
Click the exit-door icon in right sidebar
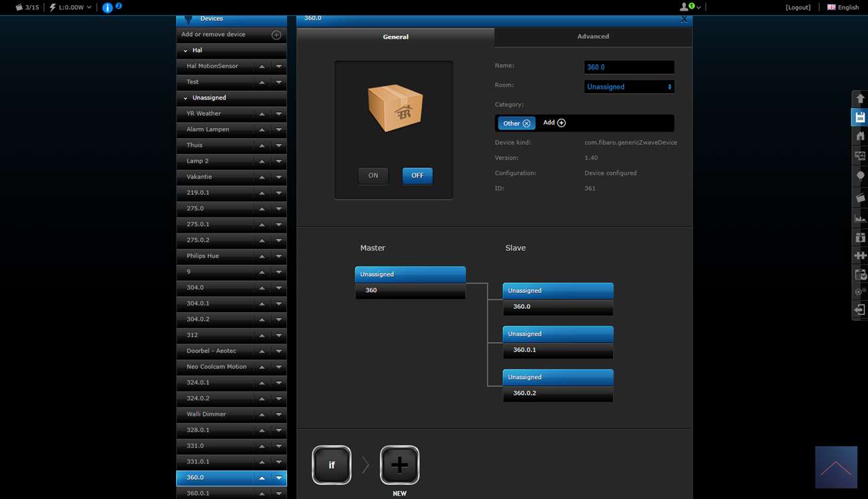point(860,310)
